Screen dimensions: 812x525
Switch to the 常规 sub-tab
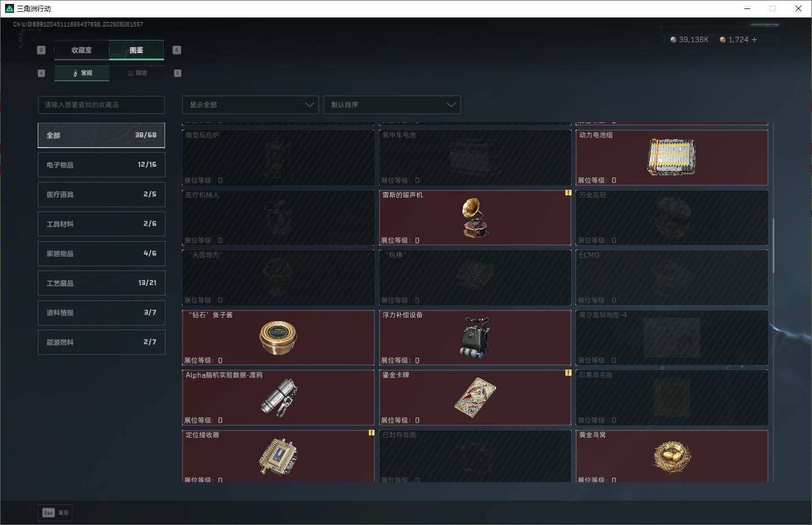tap(82, 73)
